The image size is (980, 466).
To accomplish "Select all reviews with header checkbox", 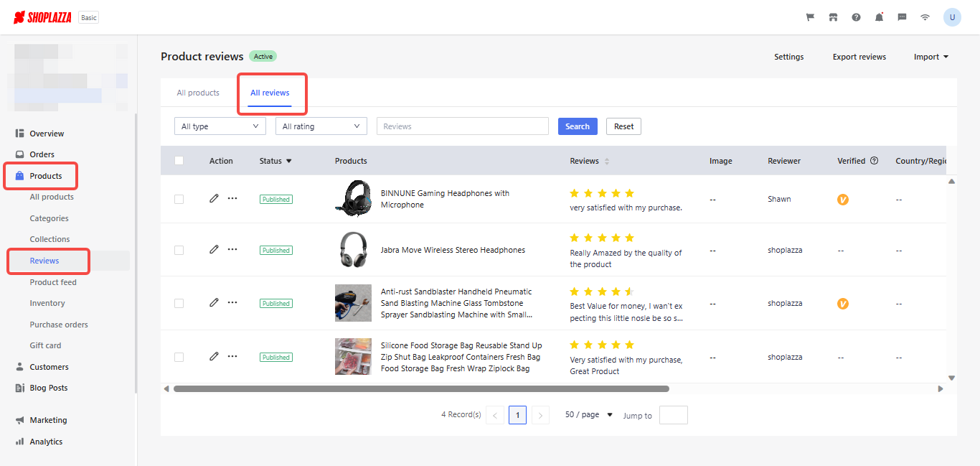I will click(179, 161).
